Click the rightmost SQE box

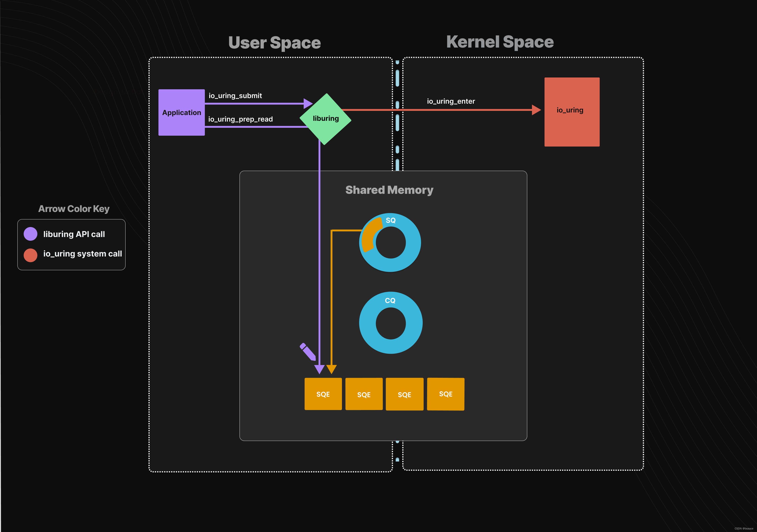(x=445, y=394)
